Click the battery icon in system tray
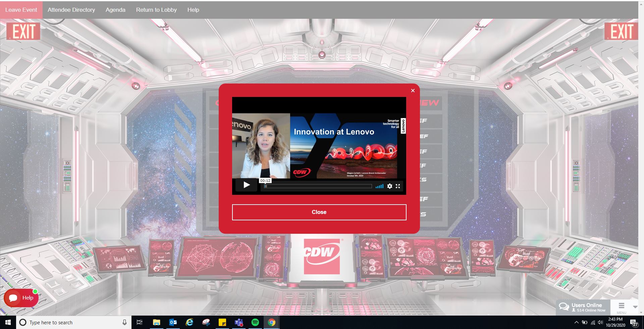The image size is (644, 329). 585,323
